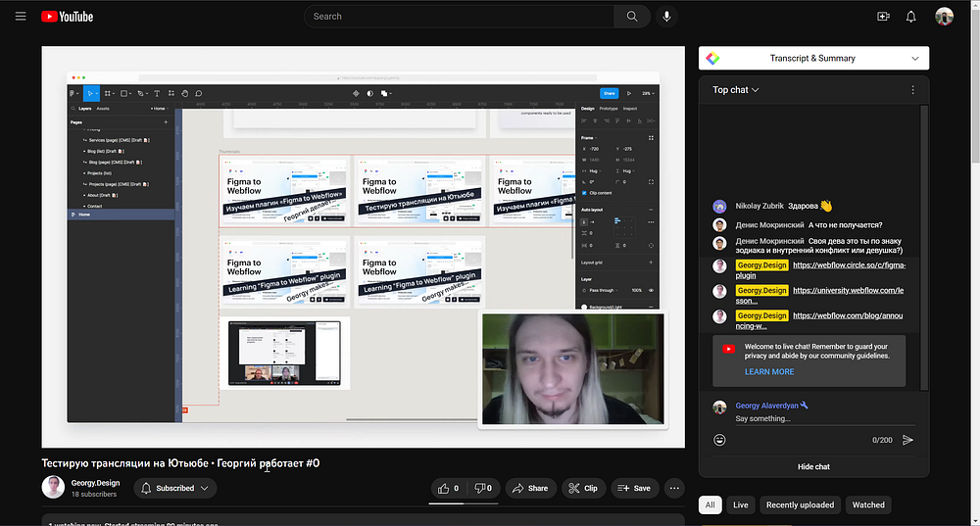Select the Live filter chip
This screenshot has height=526, width=980.
click(x=740, y=505)
